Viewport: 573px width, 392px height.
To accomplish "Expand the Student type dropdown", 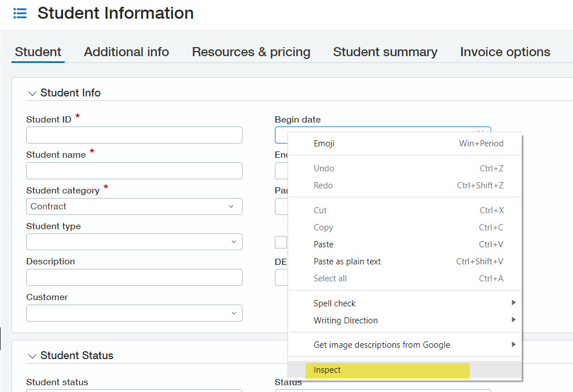I will (134, 242).
